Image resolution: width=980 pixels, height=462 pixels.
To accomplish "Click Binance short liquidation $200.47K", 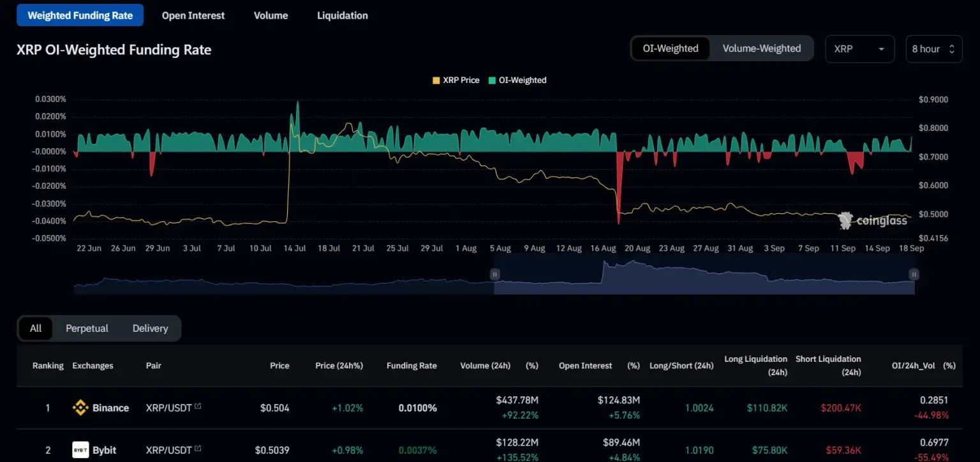I will tap(840, 408).
